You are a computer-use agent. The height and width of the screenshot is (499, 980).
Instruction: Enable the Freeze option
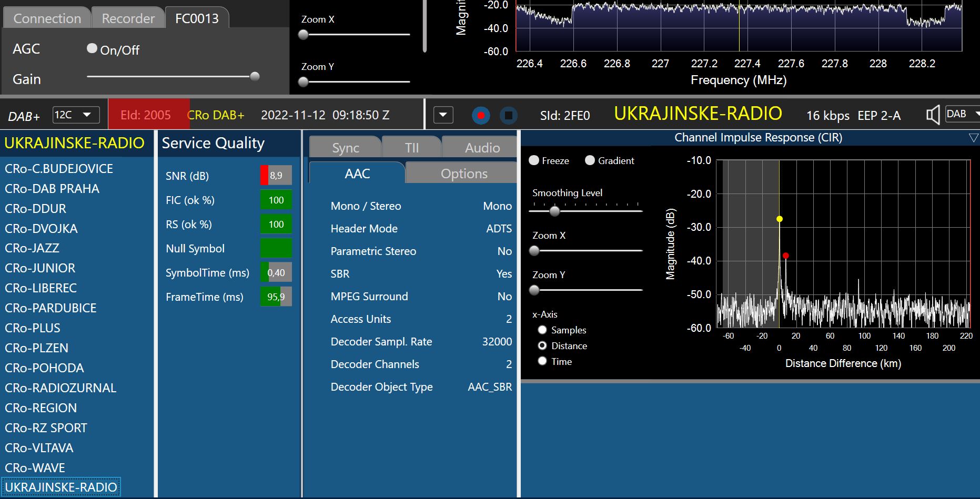pos(534,160)
